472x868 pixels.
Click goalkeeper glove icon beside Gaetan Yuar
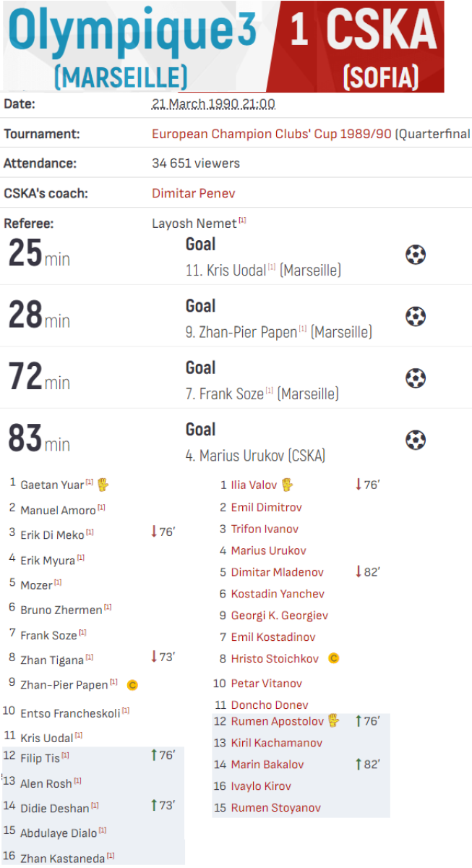(x=103, y=484)
